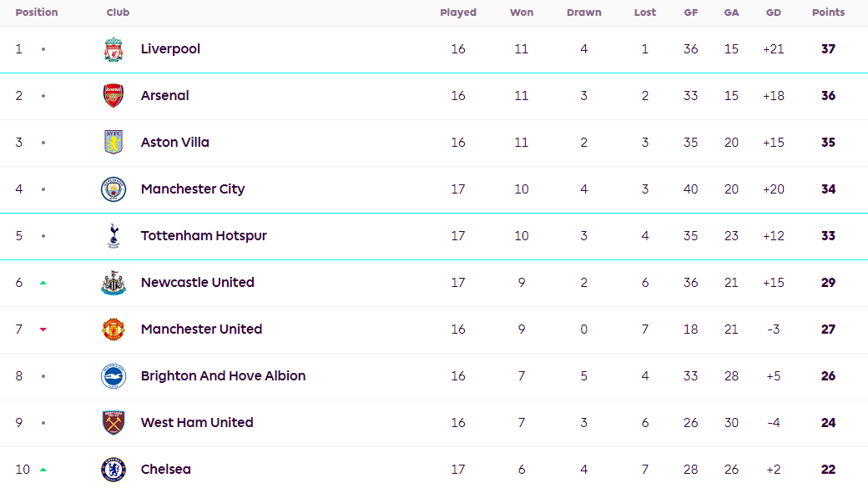This screenshot has height=493, width=868.
Task: Click Manchester United's red down-arrow indicator
Action: tap(43, 330)
